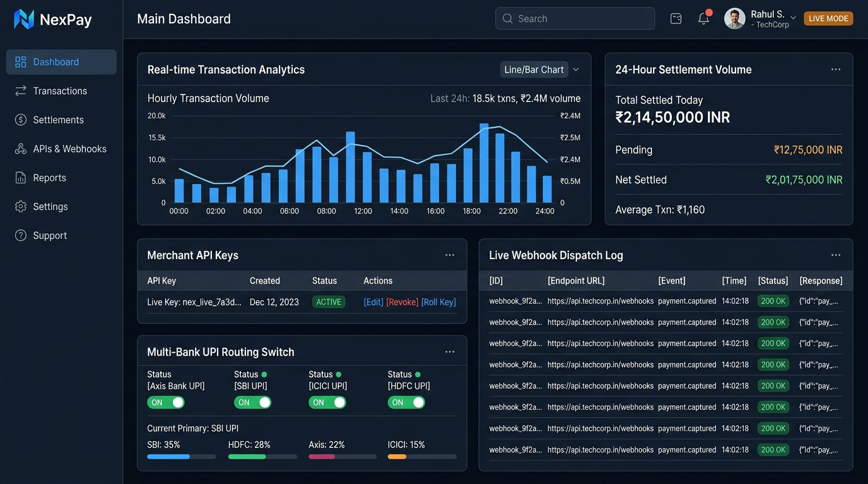
Task: Click the Settlements coin icon
Action: (21, 120)
